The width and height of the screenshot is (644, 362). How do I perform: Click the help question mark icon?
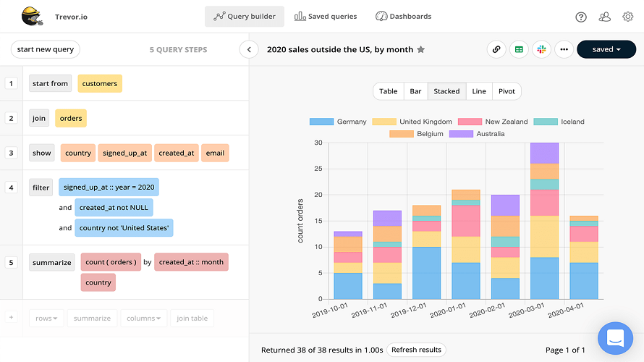(x=581, y=17)
